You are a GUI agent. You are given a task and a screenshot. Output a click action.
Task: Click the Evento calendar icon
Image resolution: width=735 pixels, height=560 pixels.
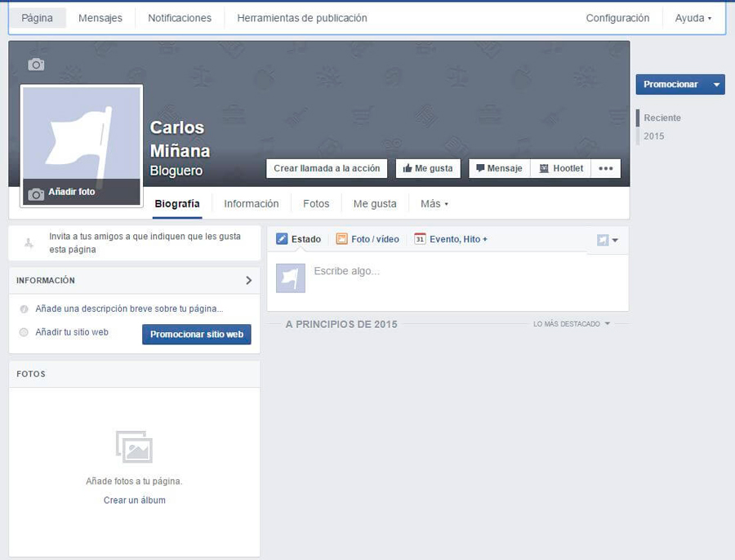420,239
